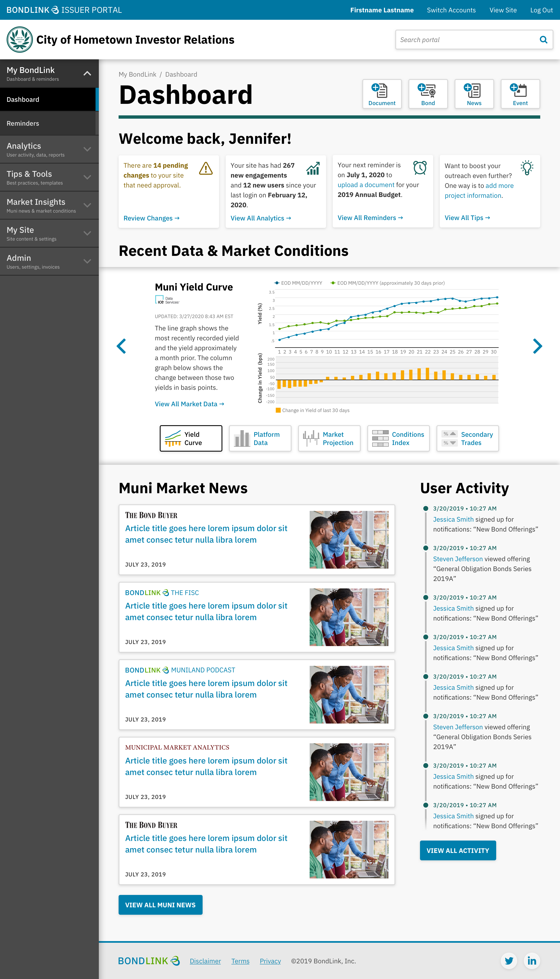Click the Muniland Podcast article thumbnail
Viewport: 560px width, 979px height.
349,695
